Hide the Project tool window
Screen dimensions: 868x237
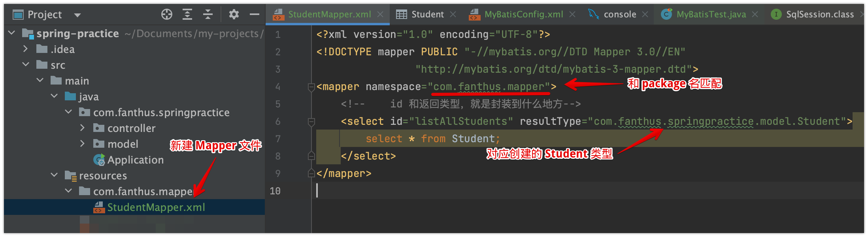255,15
